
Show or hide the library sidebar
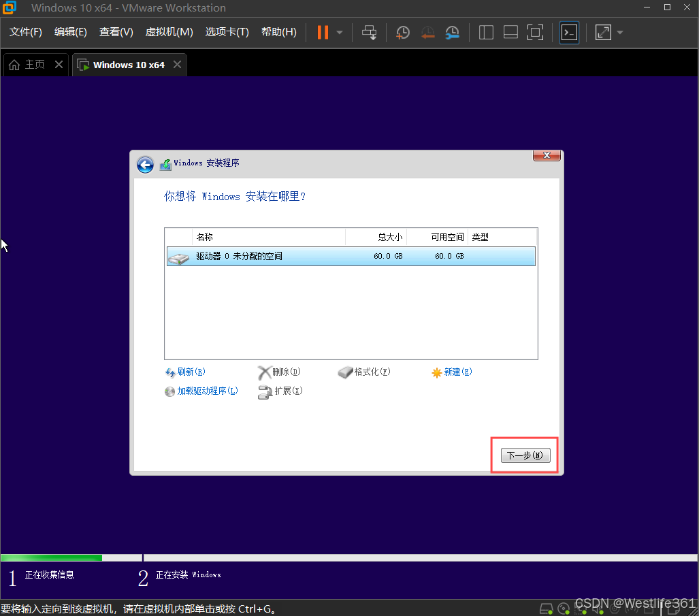pyautogui.click(x=486, y=32)
